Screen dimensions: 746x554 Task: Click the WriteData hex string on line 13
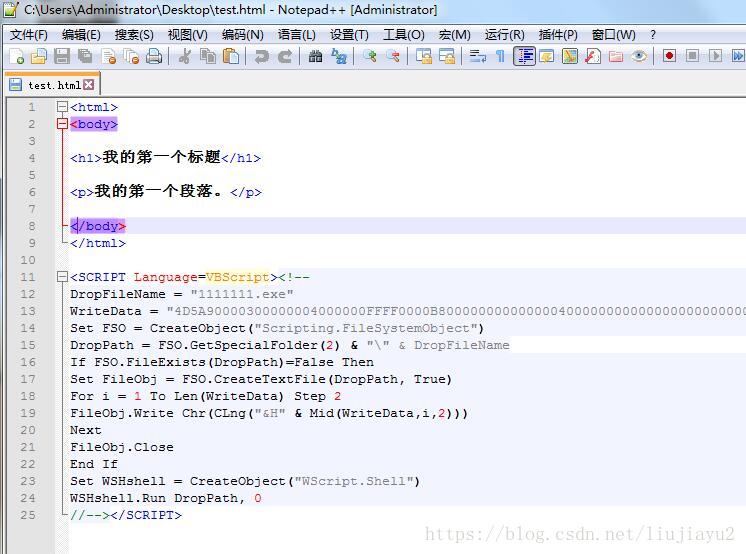456,311
